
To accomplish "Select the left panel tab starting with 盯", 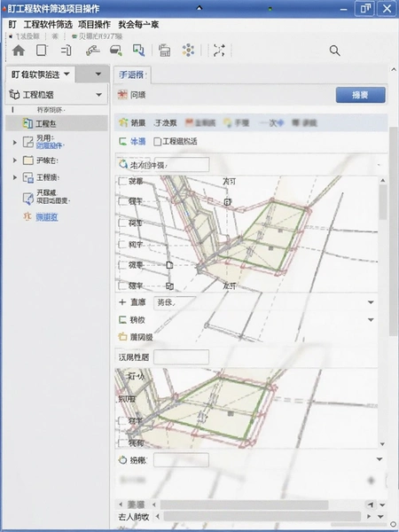I will tap(40, 74).
